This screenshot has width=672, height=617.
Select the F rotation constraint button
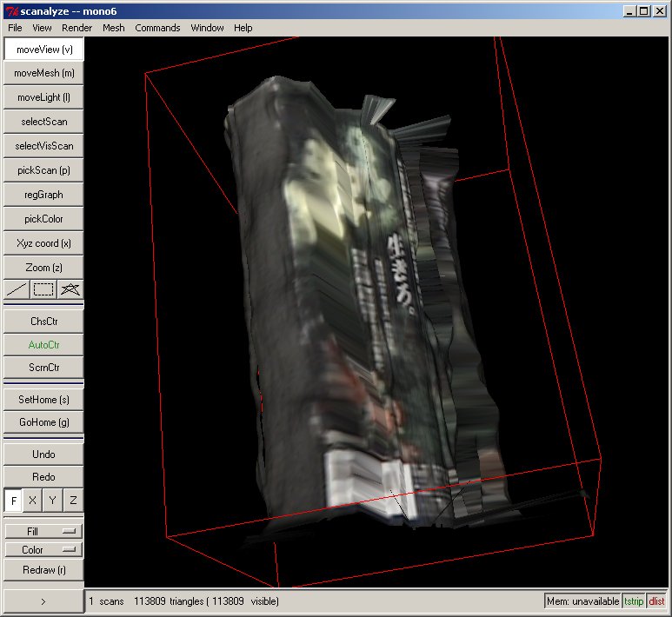pos(14,501)
